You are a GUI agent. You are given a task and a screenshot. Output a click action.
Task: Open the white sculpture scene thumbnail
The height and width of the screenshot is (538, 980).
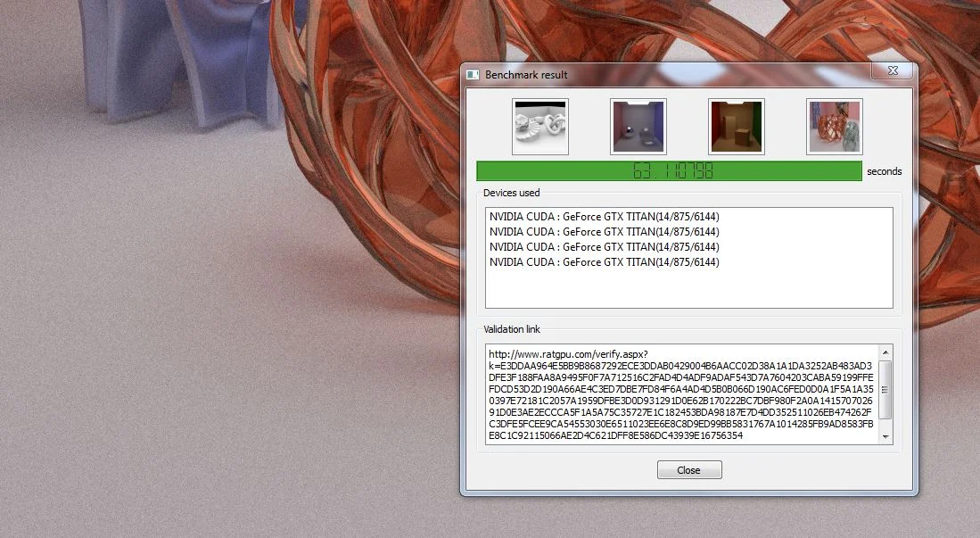click(x=540, y=127)
